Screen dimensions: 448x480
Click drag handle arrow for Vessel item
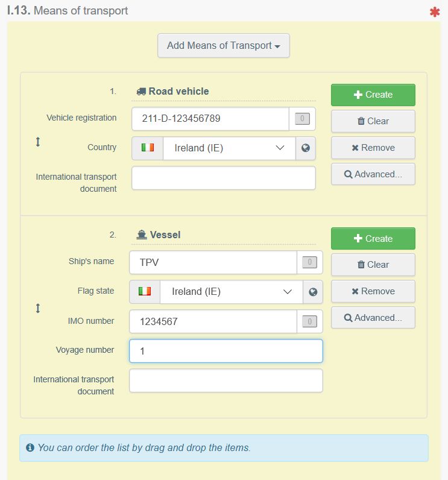[37, 308]
